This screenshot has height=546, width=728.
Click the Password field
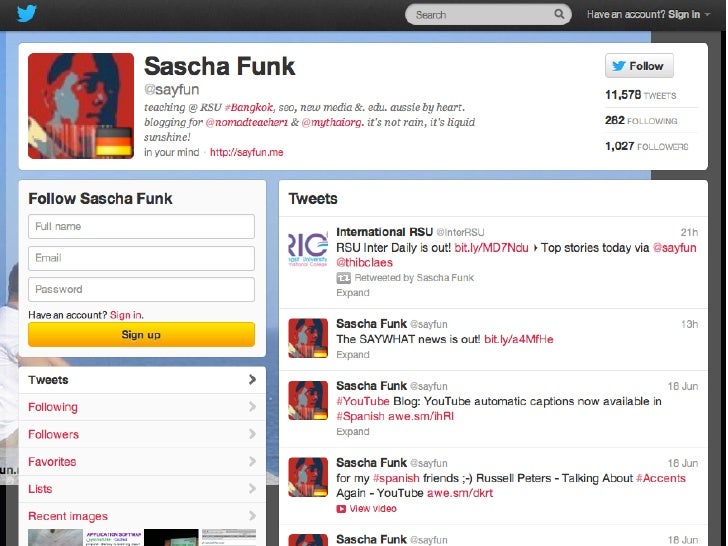141,289
